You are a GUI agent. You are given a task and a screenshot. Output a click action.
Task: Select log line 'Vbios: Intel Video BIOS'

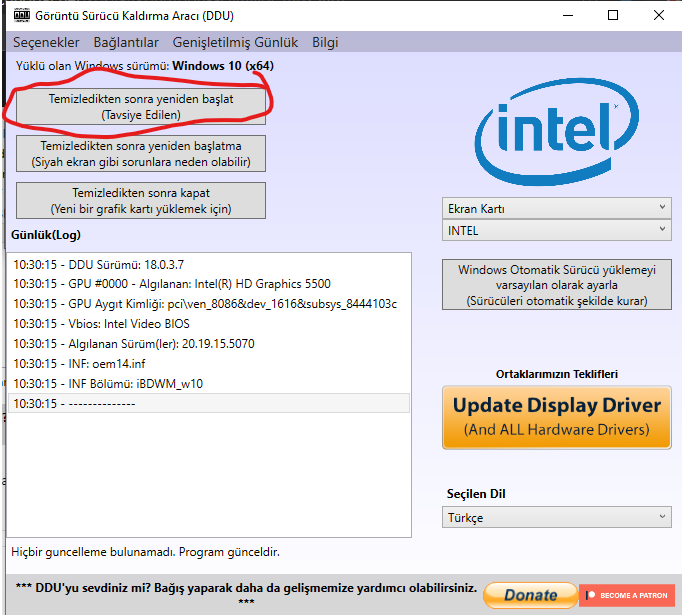209,324
